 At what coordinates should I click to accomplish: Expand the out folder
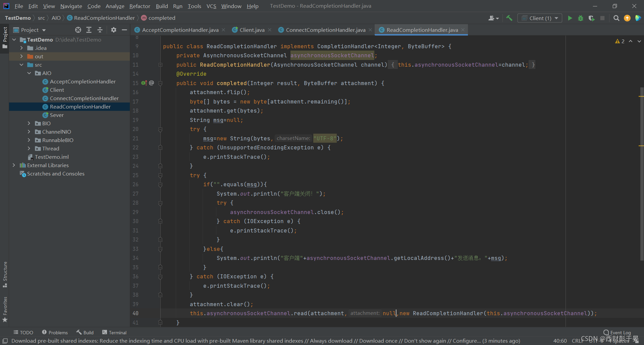pyautogui.click(x=22, y=56)
